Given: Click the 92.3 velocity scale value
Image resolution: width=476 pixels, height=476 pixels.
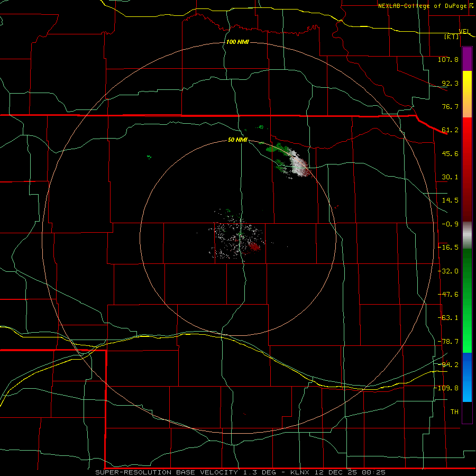Looking at the screenshot, I should point(450,83).
